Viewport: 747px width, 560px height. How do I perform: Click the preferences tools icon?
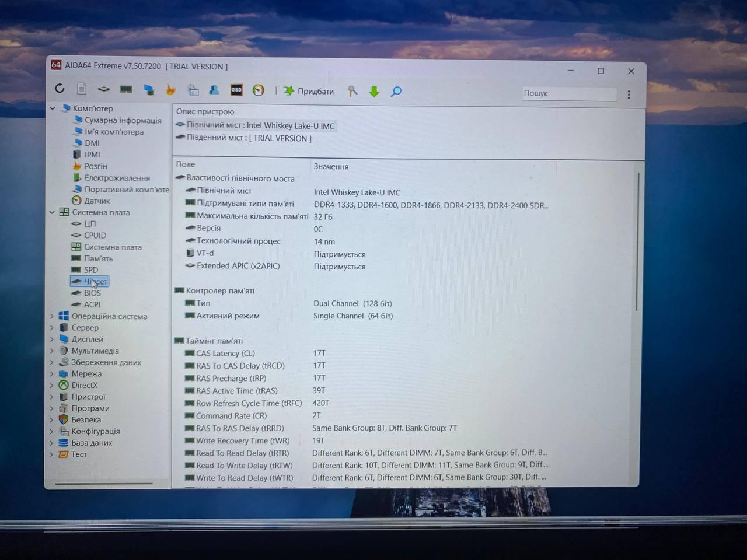coord(352,91)
